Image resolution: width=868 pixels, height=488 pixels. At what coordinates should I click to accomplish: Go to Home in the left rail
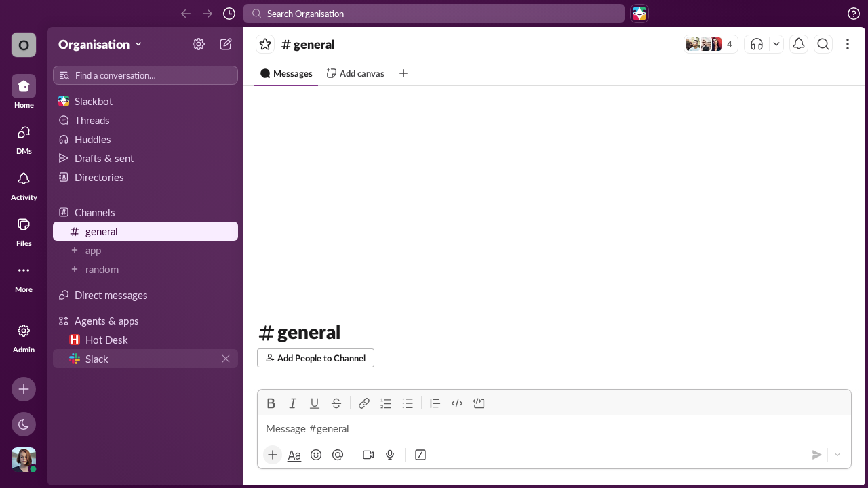24,91
